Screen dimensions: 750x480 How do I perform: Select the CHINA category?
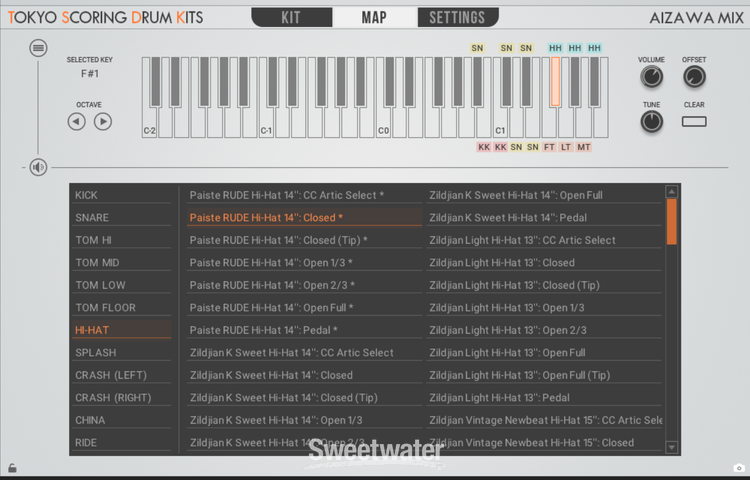click(121, 420)
